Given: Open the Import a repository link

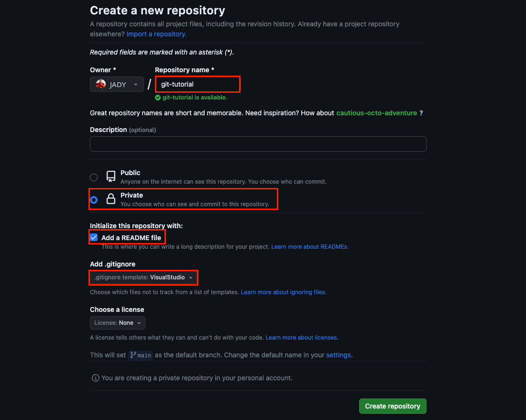Looking at the screenshot, I should [x=156, y=34].
